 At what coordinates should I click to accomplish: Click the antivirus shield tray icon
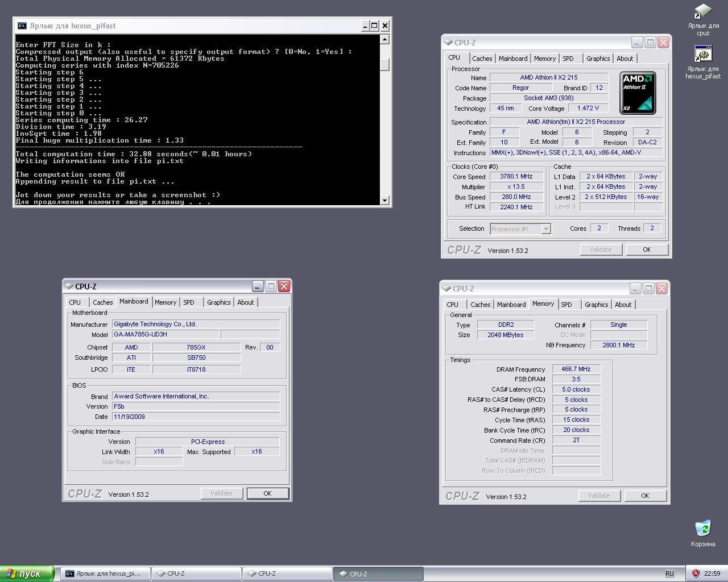pos(696,573)
